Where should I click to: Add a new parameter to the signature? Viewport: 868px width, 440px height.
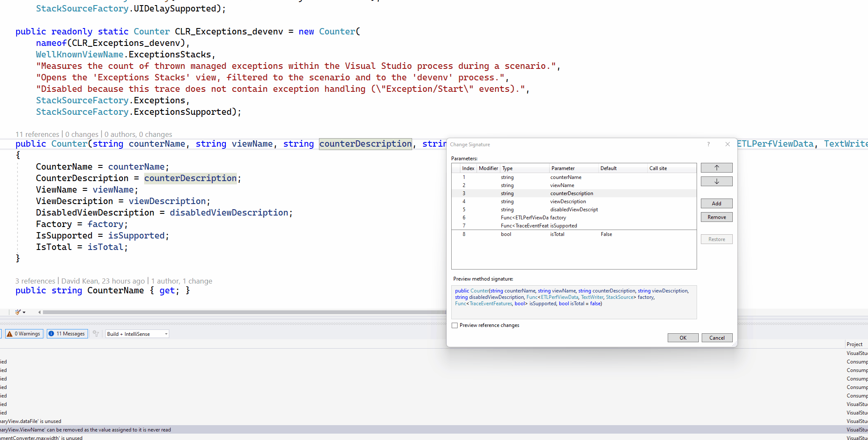pyautogui.click(x=716, y=203)
